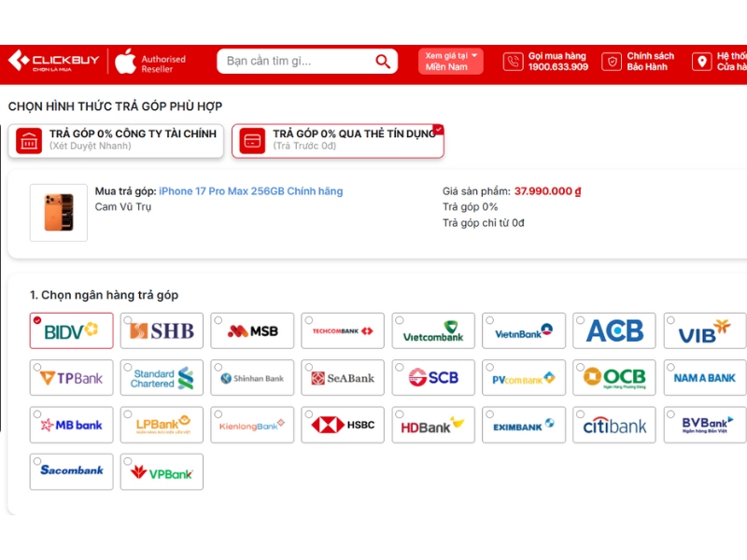Switch to 'Trả góp 0% công ty tài chính' tab

pos(116,141)
